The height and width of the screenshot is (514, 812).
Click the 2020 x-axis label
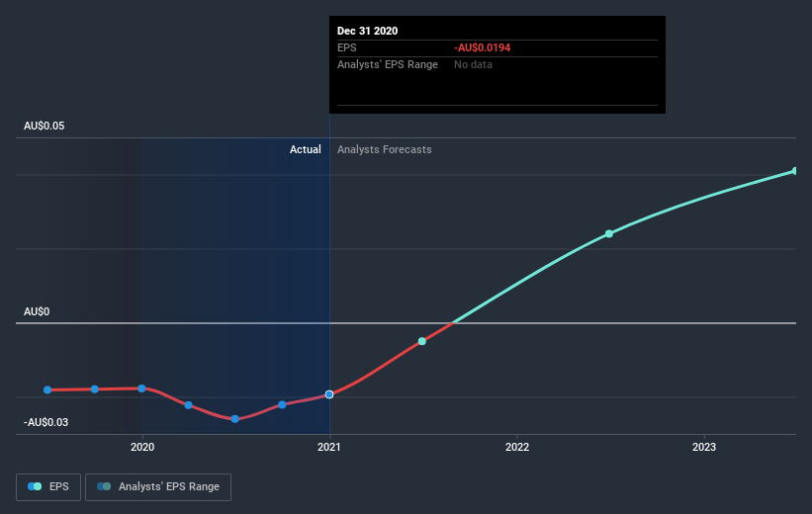coord(142,447)
